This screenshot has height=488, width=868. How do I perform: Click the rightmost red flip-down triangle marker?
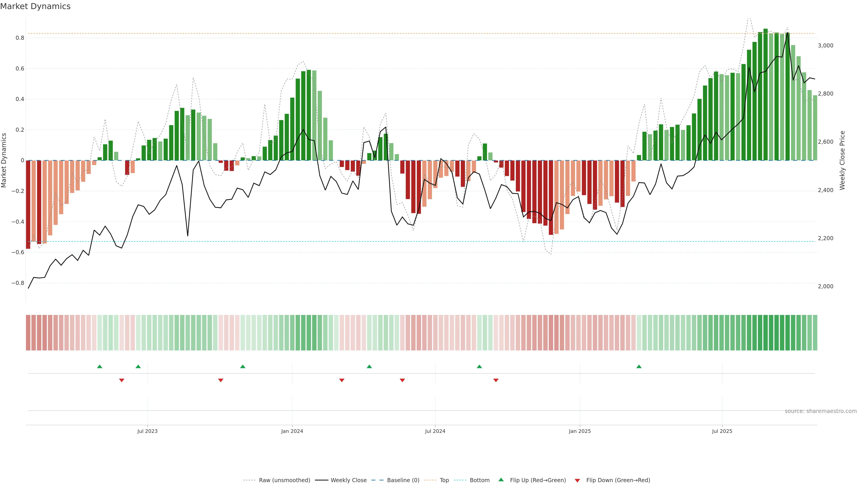pos(496,380)
